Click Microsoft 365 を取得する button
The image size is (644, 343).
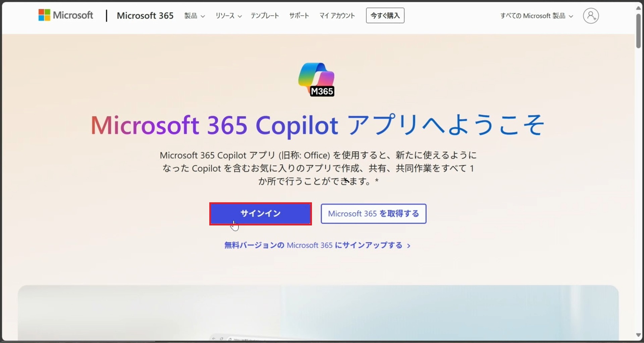coord(374,214)
